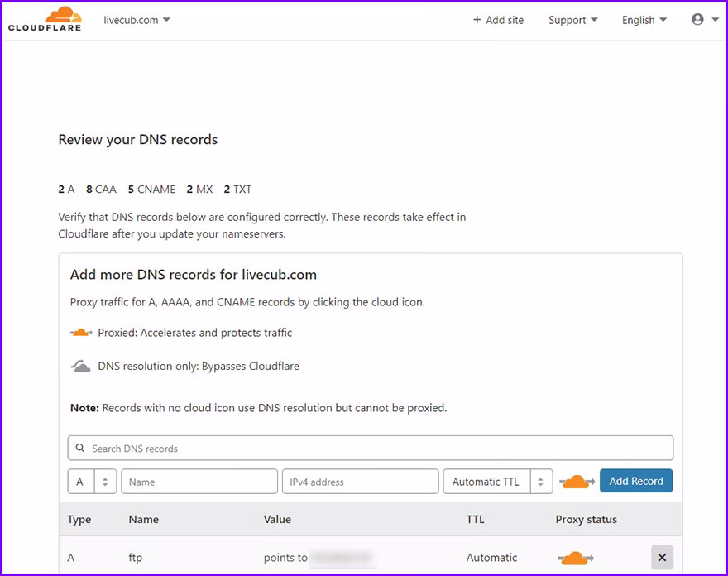Click the Type column header
The width and height of the screenshot is (728, 576).
point(79,520)
